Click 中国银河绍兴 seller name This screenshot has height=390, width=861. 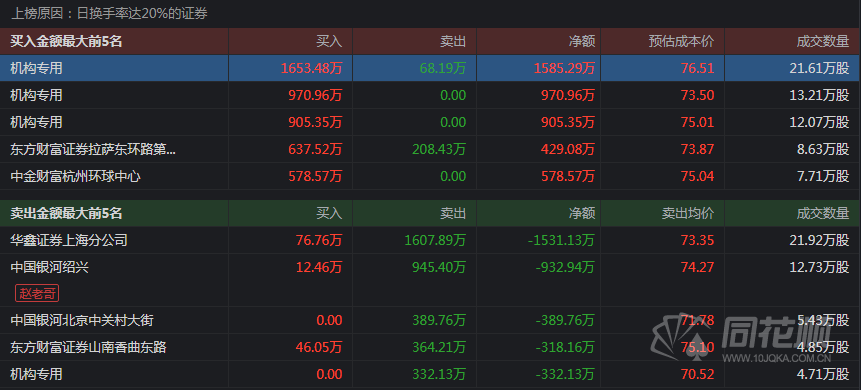click(x=49, y=267)
